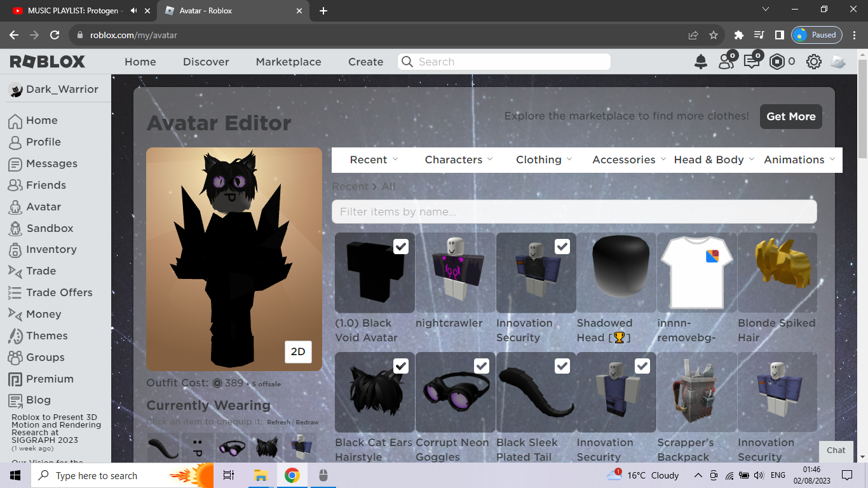The height and width of the screenshot is (488, 868).
Task: Open the settings gear icon
Action: 814,62
